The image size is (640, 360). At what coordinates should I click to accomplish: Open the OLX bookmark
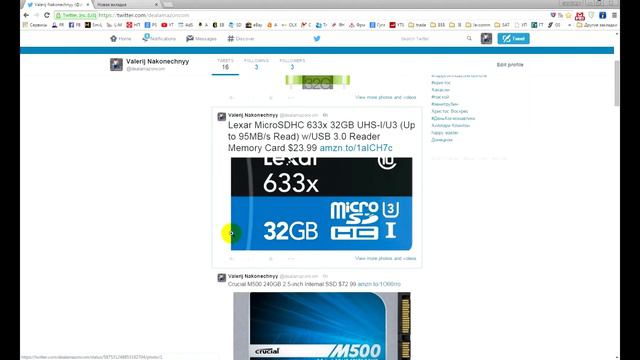(x=289, y=25)
